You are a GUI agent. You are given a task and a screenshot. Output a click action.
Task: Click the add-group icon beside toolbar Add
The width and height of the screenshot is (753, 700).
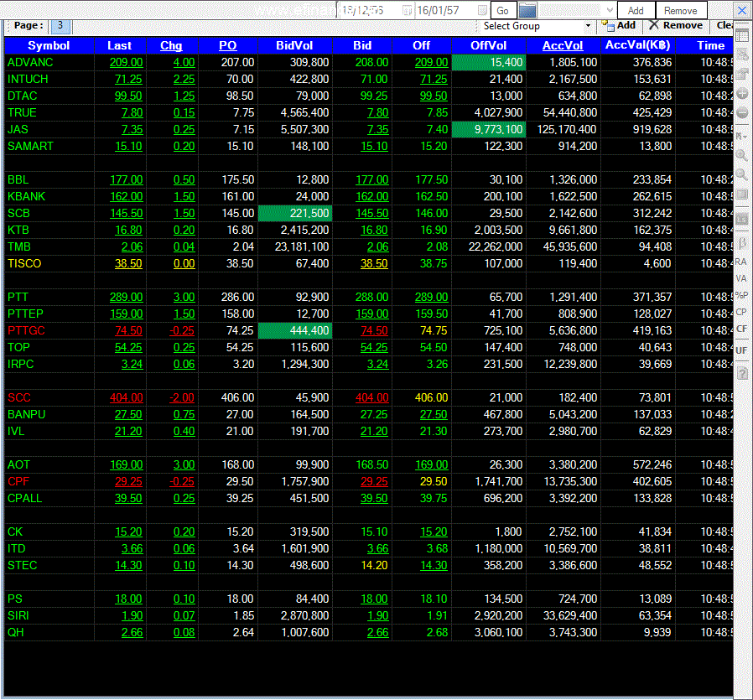coord(608,25)
